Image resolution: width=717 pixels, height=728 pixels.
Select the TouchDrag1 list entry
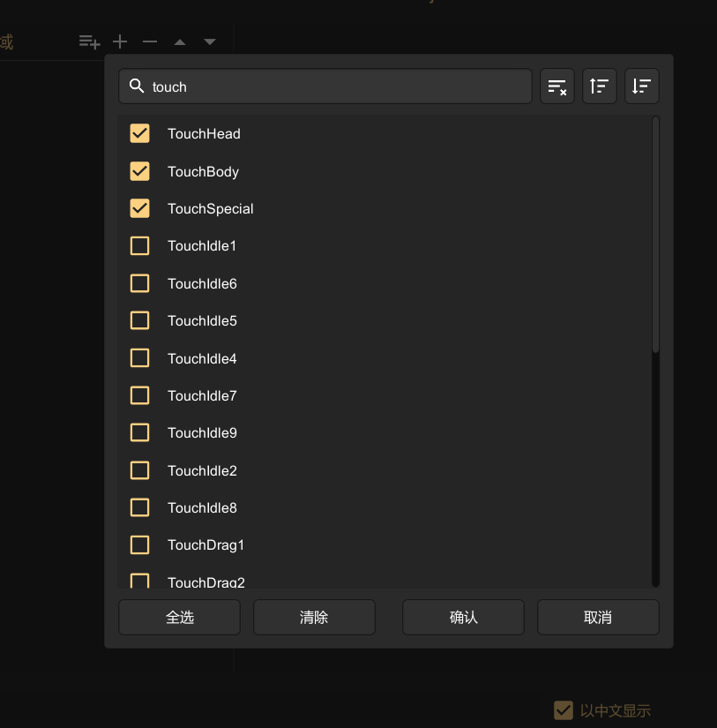pyautogui.click(x=205, y=545)
